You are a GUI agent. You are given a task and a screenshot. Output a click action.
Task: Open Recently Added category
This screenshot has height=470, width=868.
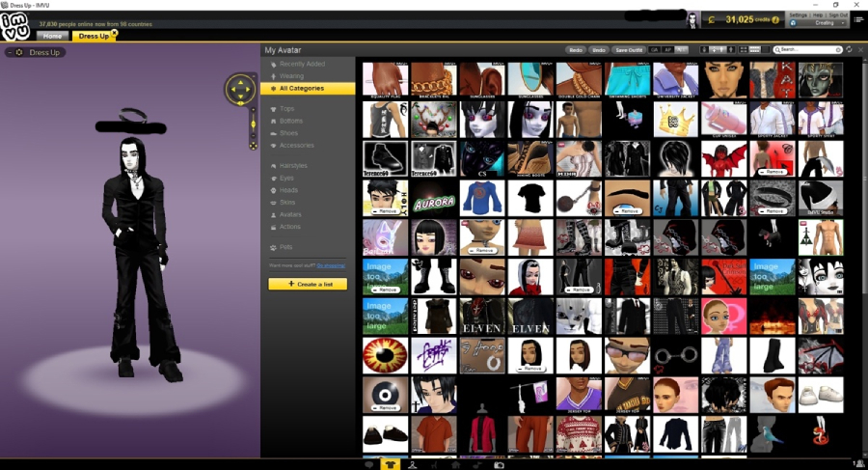302,64
